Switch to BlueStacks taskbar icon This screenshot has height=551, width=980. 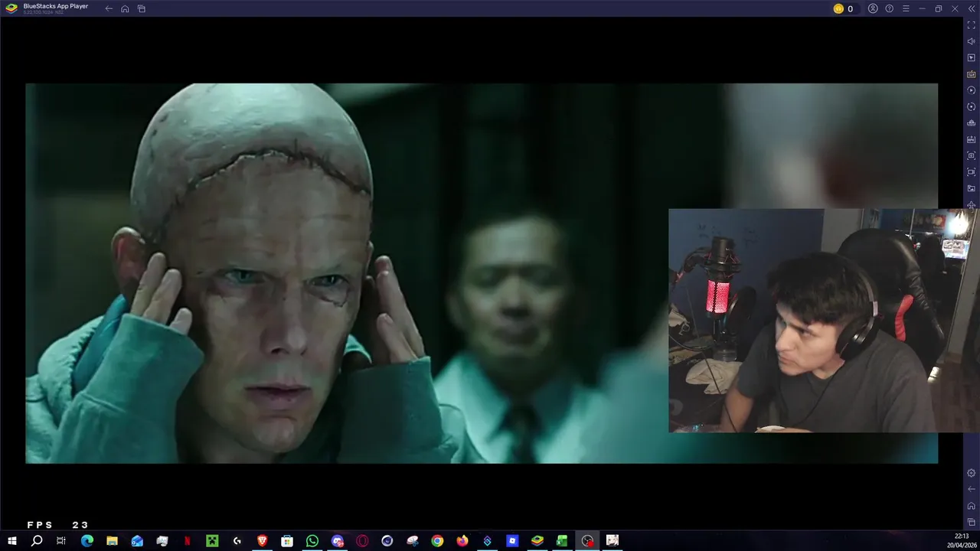coord(537,541)
